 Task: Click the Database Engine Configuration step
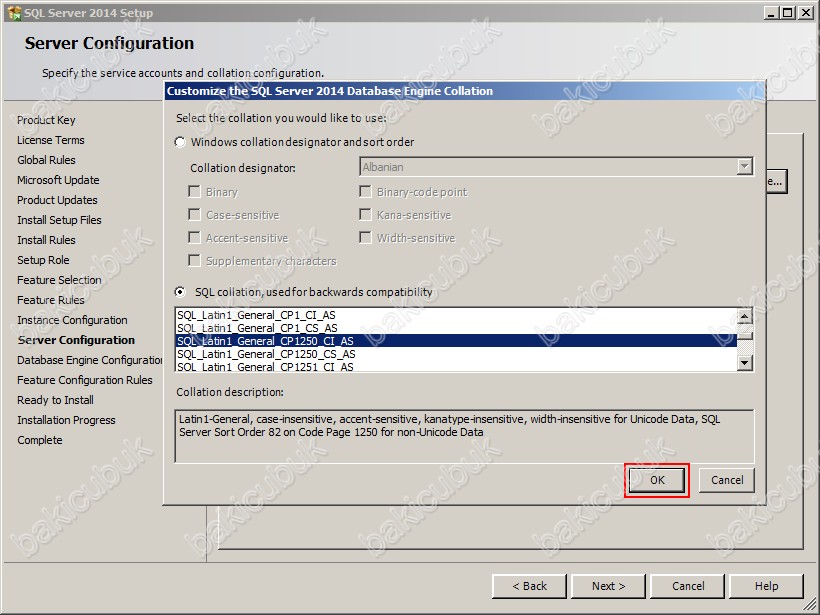(89, 360)
